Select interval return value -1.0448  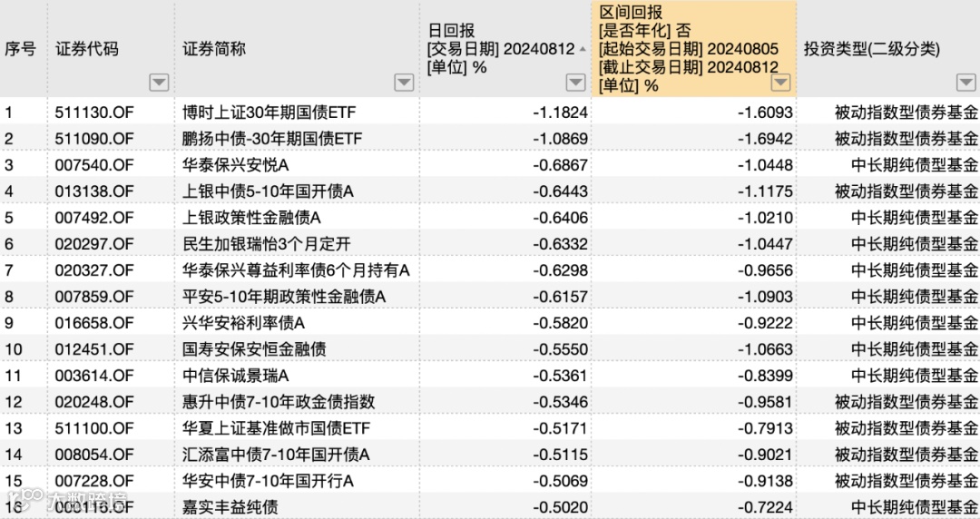[x=765, y=165]
